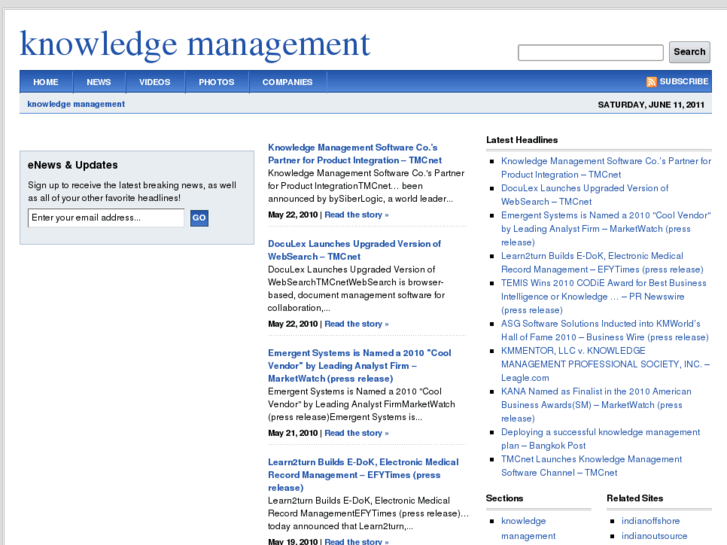Click the GO button for eNews signup
The height and width of the screenshot is (545, 727).
point(199,218)
